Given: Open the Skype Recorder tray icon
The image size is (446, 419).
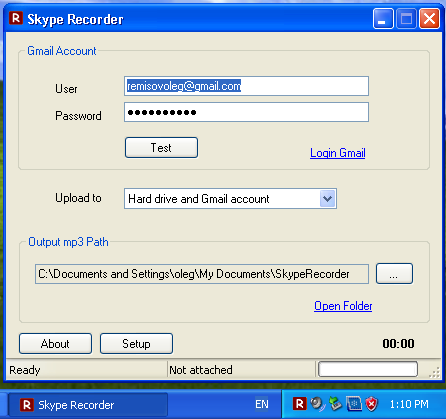Looking at the screenshot, I should pos(300,404).
